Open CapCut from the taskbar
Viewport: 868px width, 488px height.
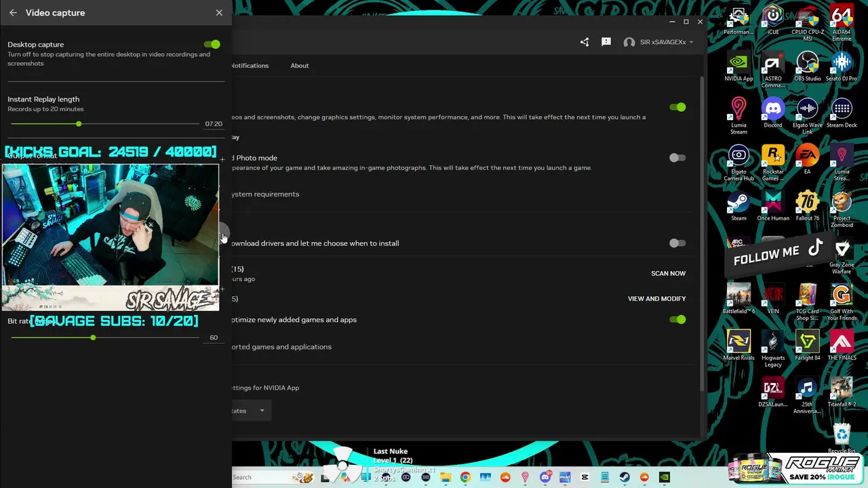[x=585, y=477]
